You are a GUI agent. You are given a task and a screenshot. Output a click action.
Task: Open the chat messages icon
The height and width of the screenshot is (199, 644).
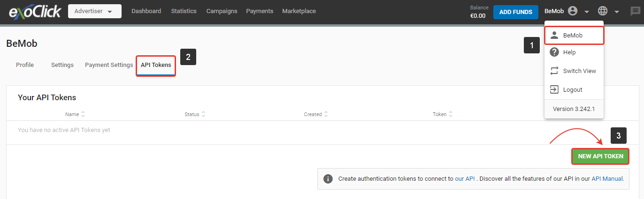[635, 12]
